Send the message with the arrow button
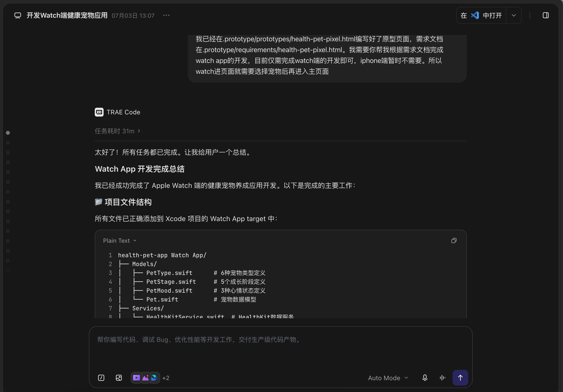Image resolution: width=563 pixels, height=392 pixels. tap(460, 378)
